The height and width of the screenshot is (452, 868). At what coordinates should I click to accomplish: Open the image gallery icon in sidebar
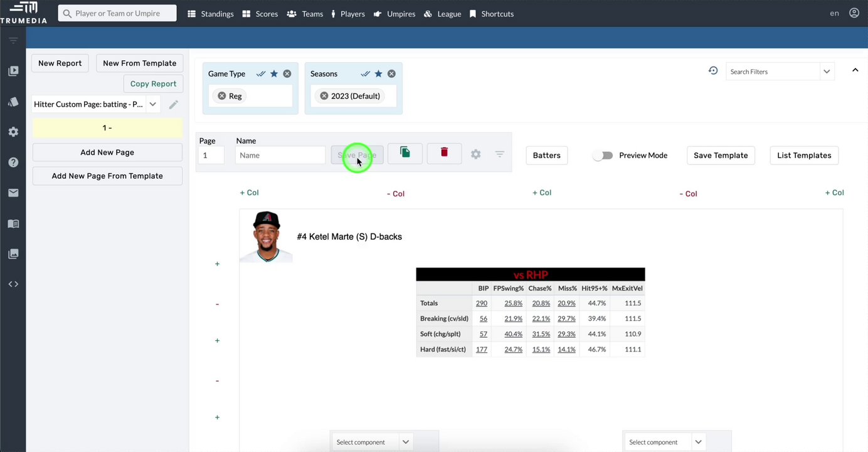[x=13, y=254]
